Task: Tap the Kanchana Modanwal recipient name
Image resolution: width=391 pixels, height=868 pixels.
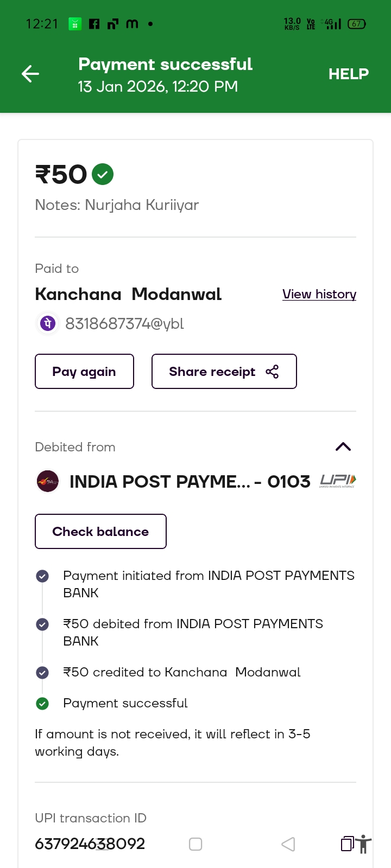Action: click(128, 294)
